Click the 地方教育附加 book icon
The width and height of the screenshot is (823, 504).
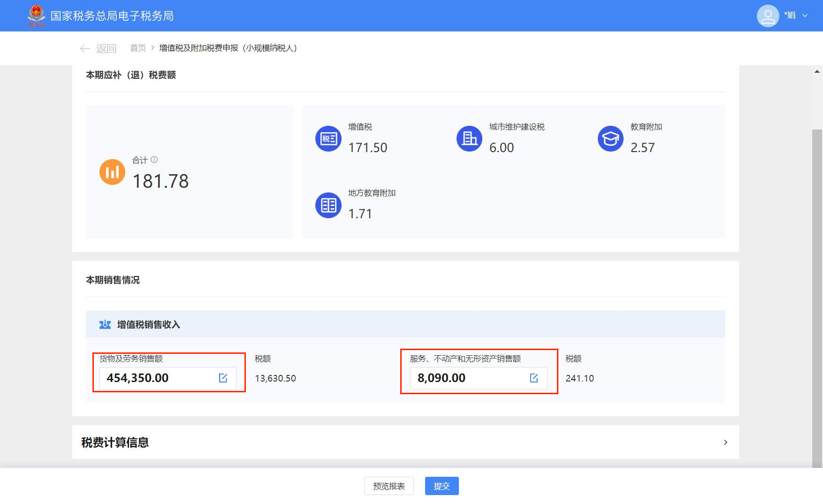tap(328, 205)
